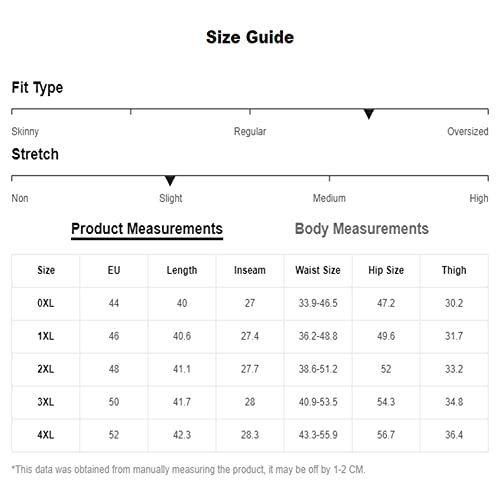
Task: Click the Fit Type slider triangle marker
Action: pyautogui.click(x=369, y=114)
